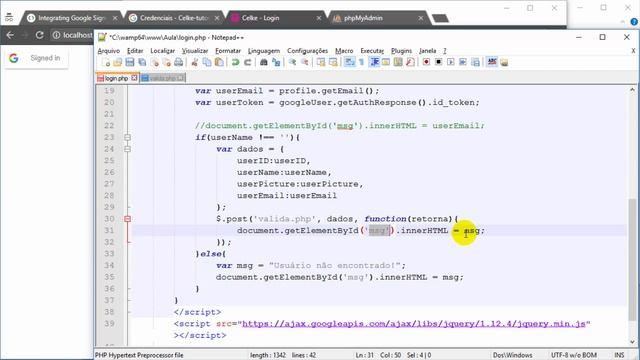Close the login.php tab with its X
Image resolution: width=640 pixels, height=360 pixels.
[x=134, y=78]
